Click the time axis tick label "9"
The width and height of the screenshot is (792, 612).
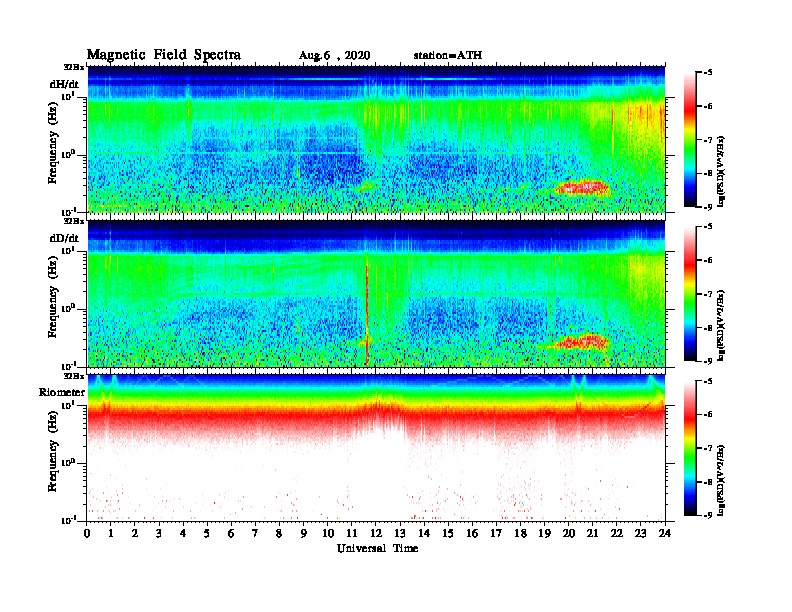pos(304,534)
